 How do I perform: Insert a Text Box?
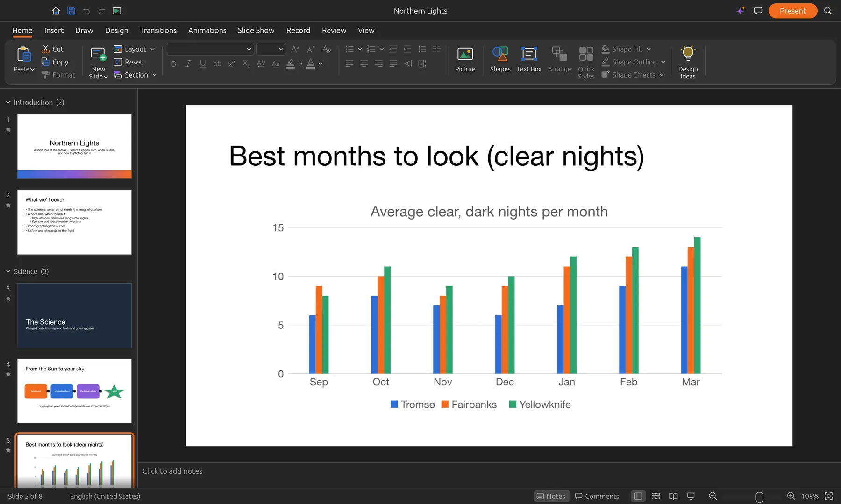pyautogui.click(x=529, y=59)
